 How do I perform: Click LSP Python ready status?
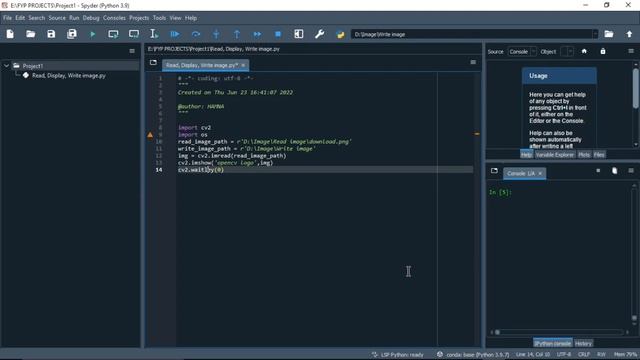[x=398, y=354]
